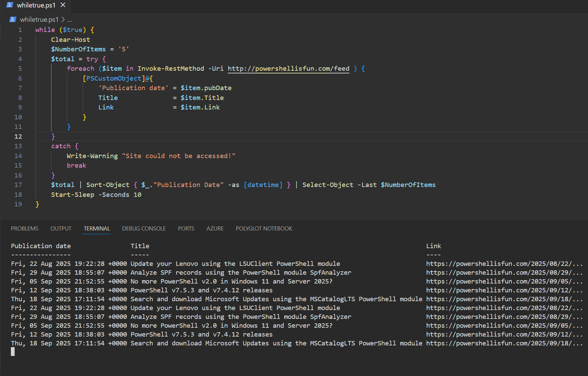The width and height of the screenshot is (588, 376).
Task: Open the DEBUG CONSOLE panel tab
Action: [x=144, y=228]
